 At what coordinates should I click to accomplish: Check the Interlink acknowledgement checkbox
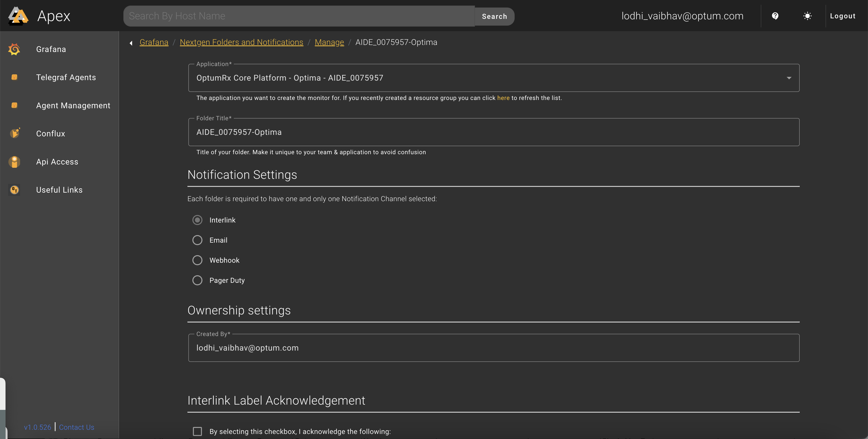coord(197,431)
